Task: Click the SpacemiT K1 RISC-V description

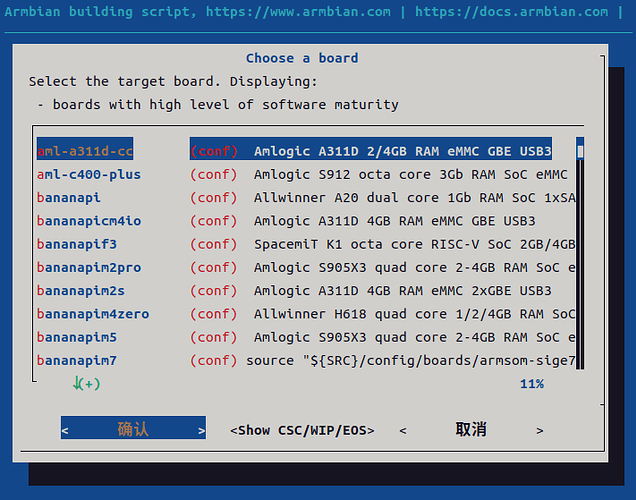Action: click(x=415, y=244)
